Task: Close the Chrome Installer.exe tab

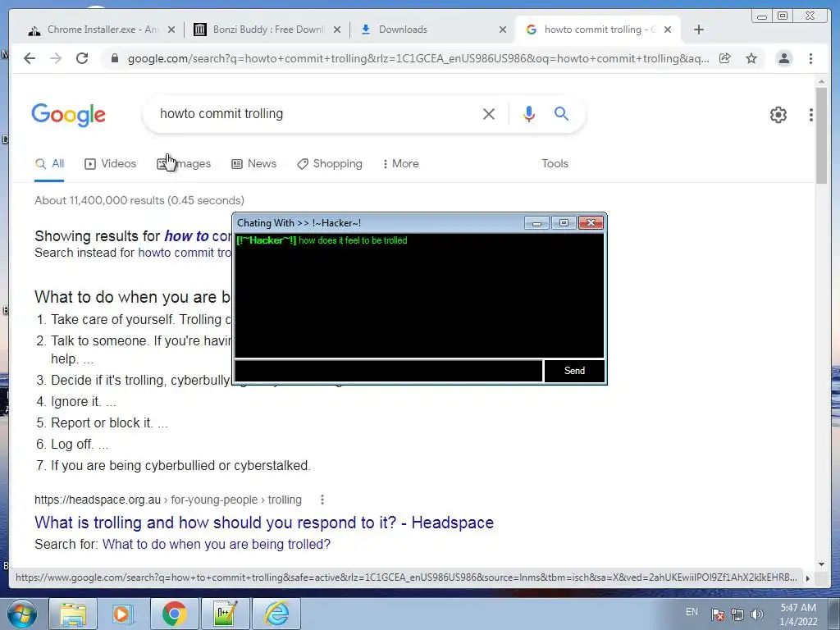Action: pyautogui.click(x=171, y=30)
